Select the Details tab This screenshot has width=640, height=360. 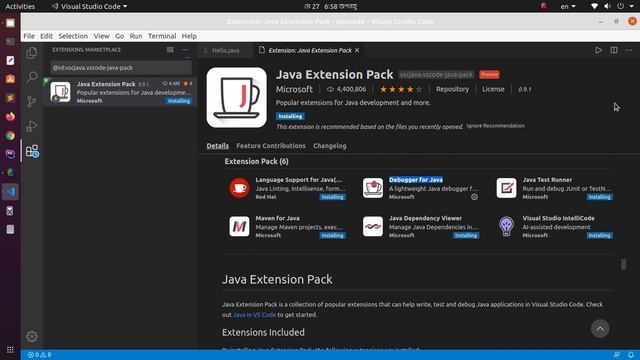point(218,146)
